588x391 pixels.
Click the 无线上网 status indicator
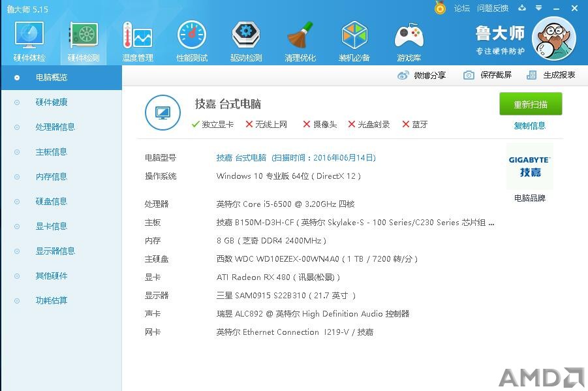[x=266, y=124]
